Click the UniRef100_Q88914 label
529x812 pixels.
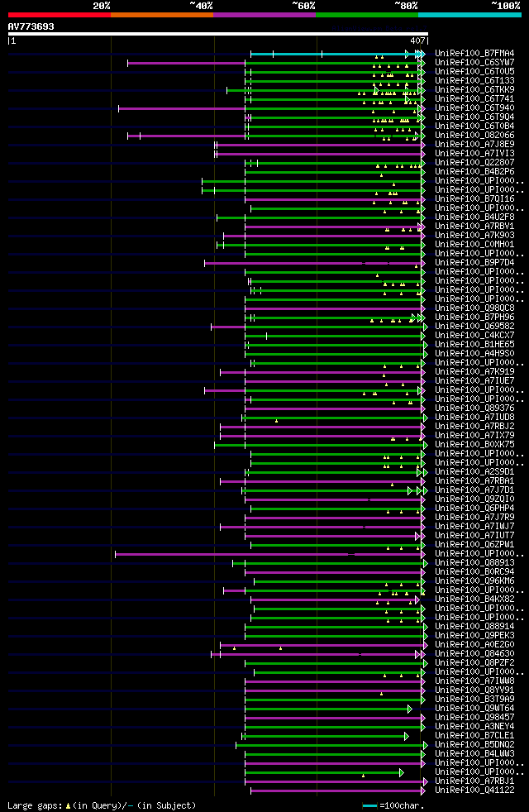(x=474, y=627)
